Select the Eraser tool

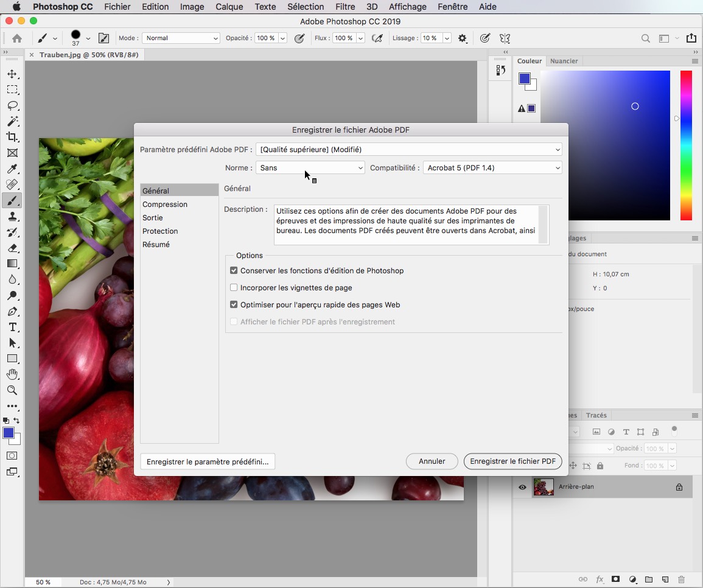click(x=12, y=248)
